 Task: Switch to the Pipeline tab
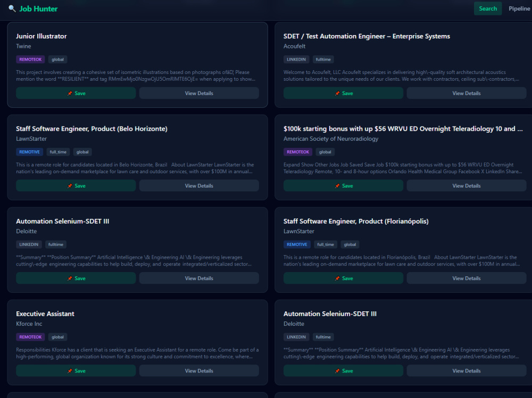519,9
